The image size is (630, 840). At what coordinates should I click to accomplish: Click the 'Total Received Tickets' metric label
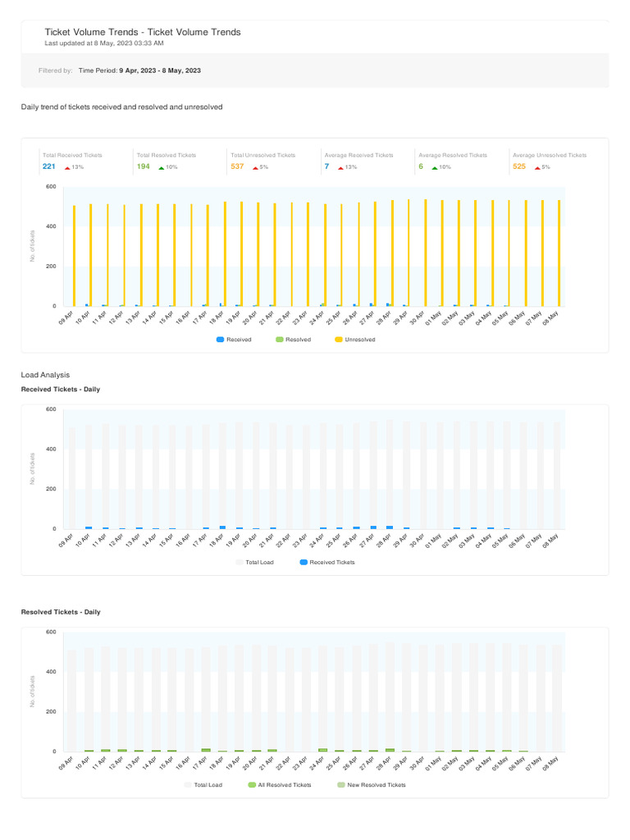[x=72, y=155]
